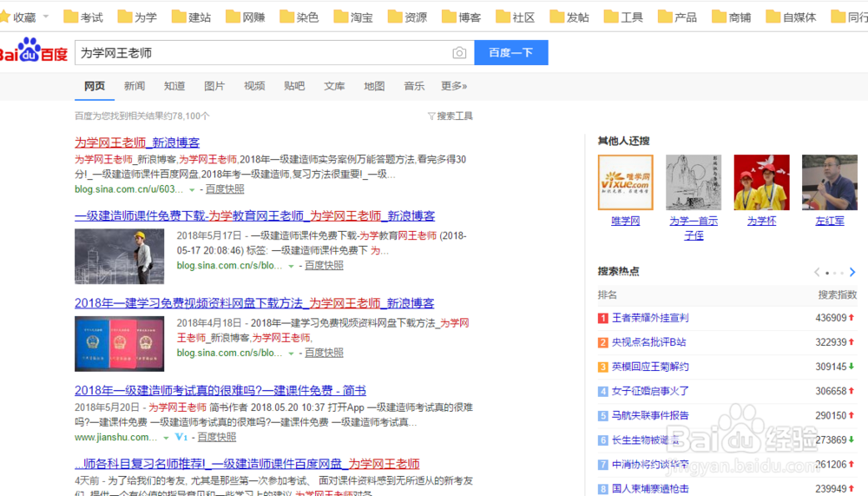Open the 考试 bookmark folder
Image resolution: width=868 pixels, height=496 pixels.
83,17
